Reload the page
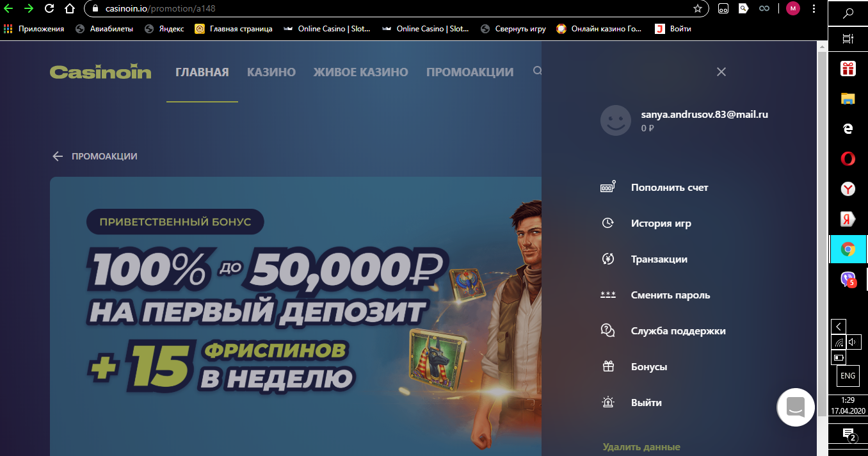 click(49, 9)
